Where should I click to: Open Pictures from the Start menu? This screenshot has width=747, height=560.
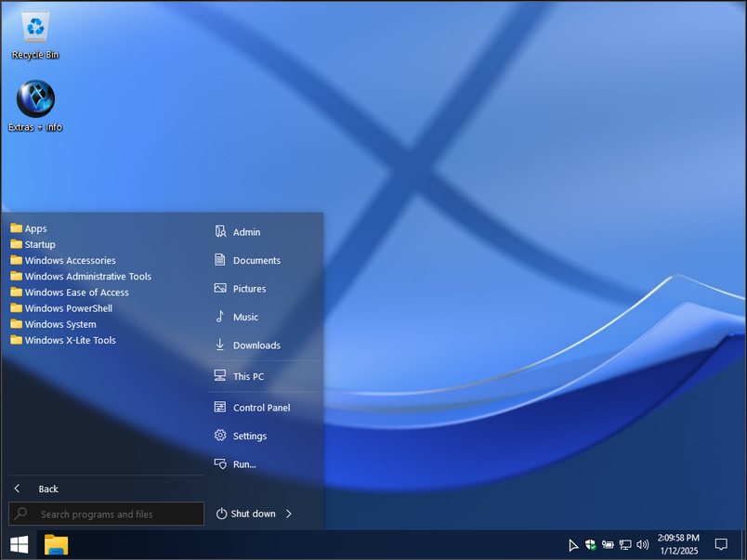click(x=240, y=289)
